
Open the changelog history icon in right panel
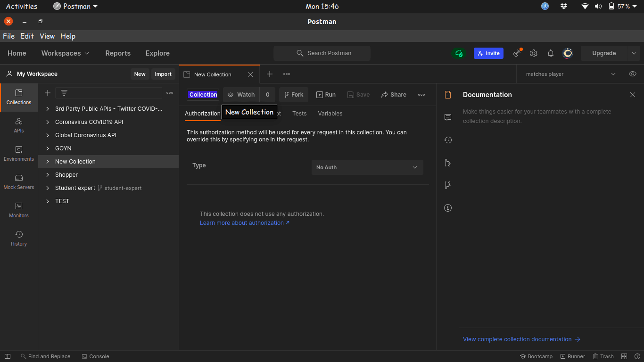pos(448,140)
